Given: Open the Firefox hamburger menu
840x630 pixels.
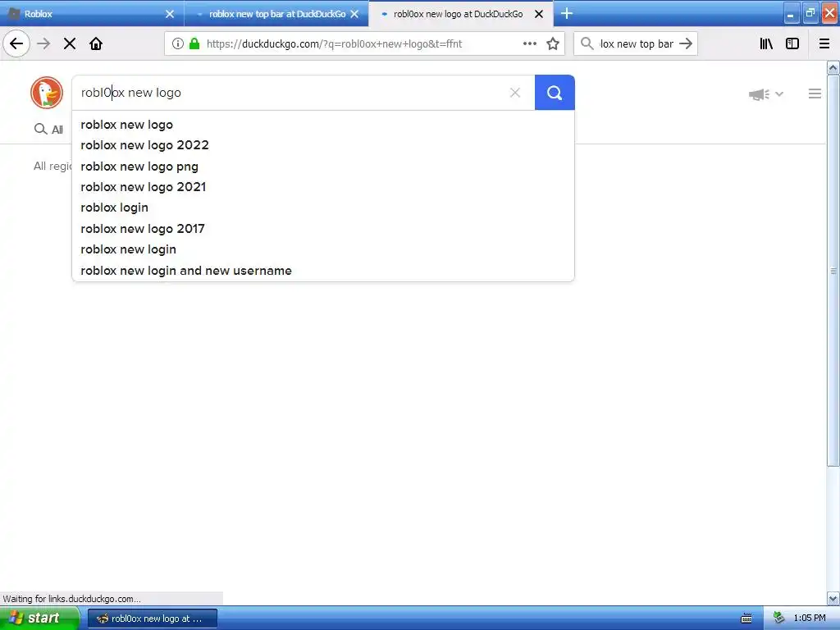Looking at the screenshot, I should [x=824, y=43].
